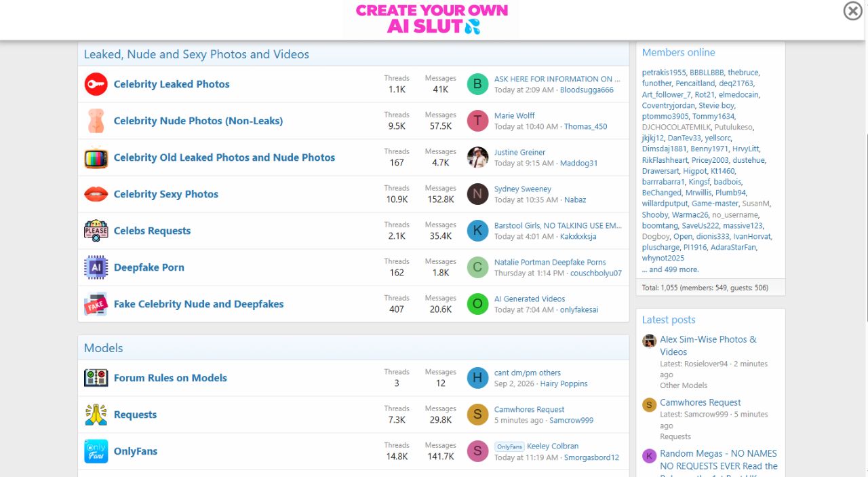
Task: Click member Coventryjordan in Members online
Action: tap(669, 105)
